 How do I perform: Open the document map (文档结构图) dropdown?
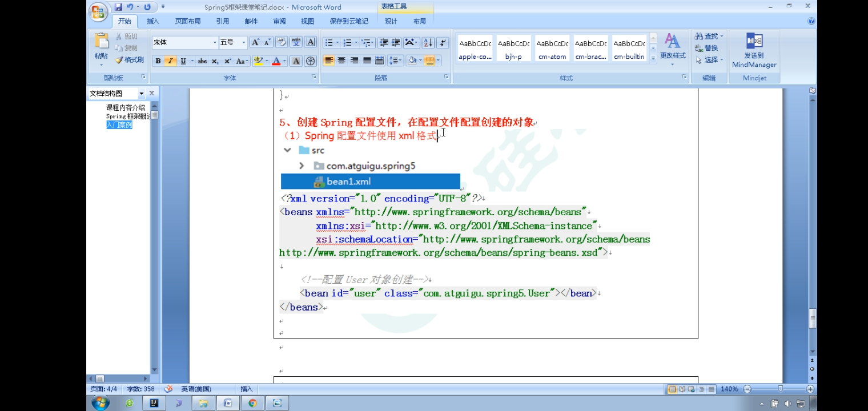click(x=141, y=93)
